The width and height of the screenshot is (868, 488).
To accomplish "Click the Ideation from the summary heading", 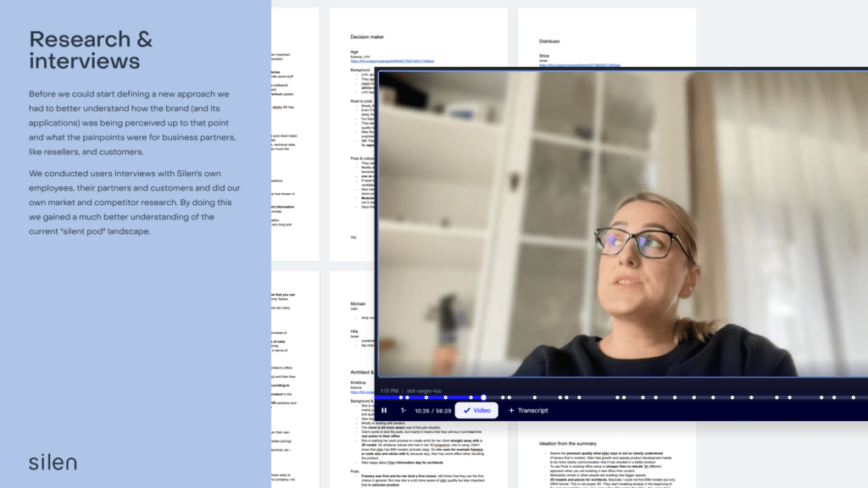I will (x=581, y=443).
